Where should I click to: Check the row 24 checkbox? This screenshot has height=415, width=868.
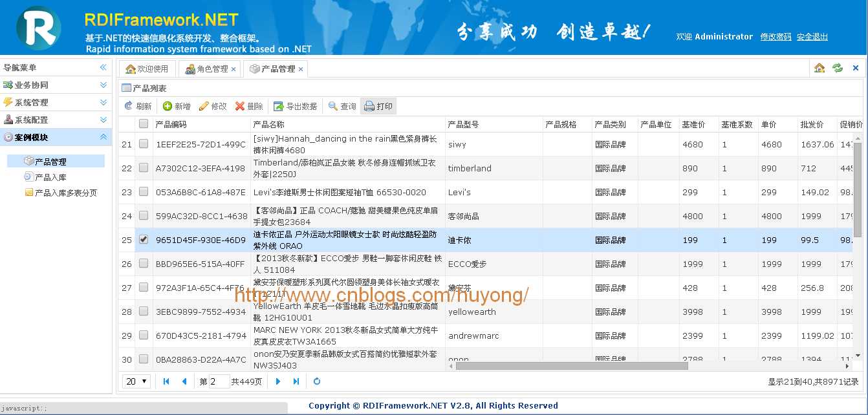coord(144,216)
